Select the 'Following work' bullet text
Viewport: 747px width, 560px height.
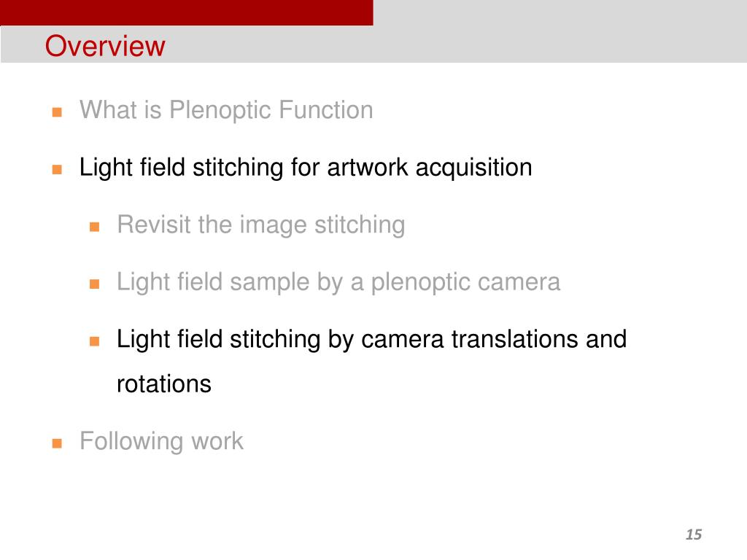tap(161, 441)
